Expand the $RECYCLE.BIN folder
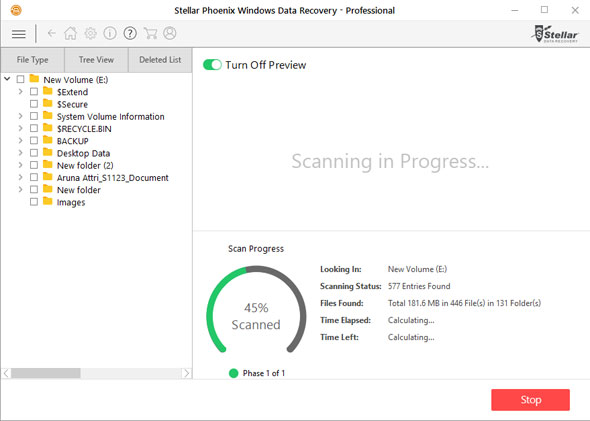 [x=20, y=128]
